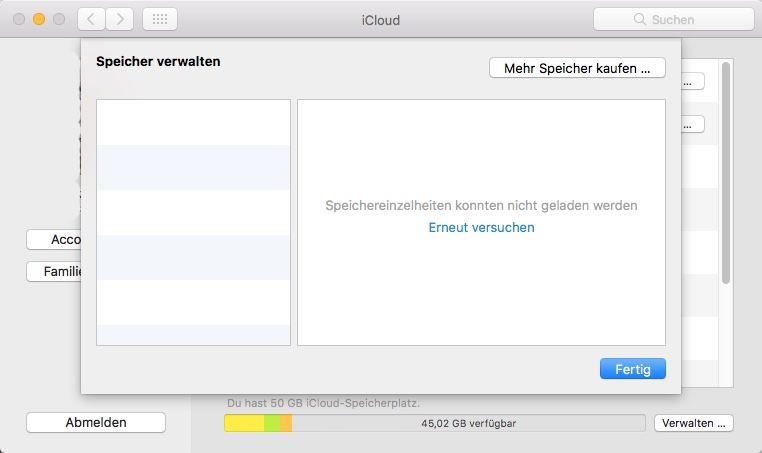Confirm with the blue Fertig button
The height and width of the screenshot is (453, 762).
[632, 369]
